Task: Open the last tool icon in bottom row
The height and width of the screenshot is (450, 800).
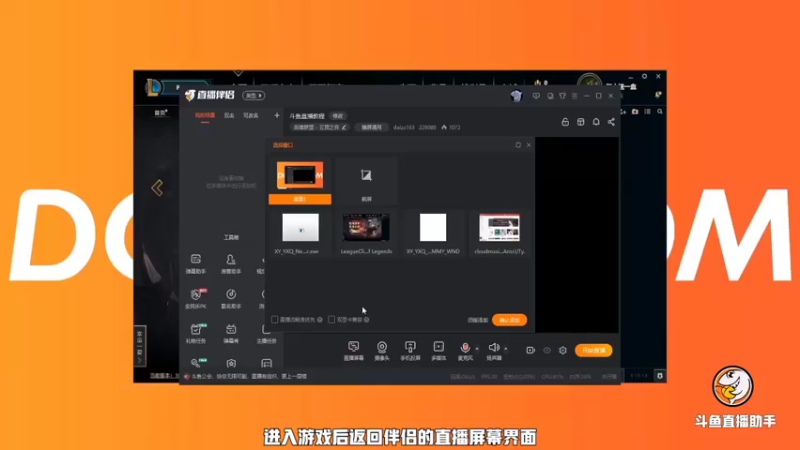Action: pyautogui.click(x=266, y=363)
